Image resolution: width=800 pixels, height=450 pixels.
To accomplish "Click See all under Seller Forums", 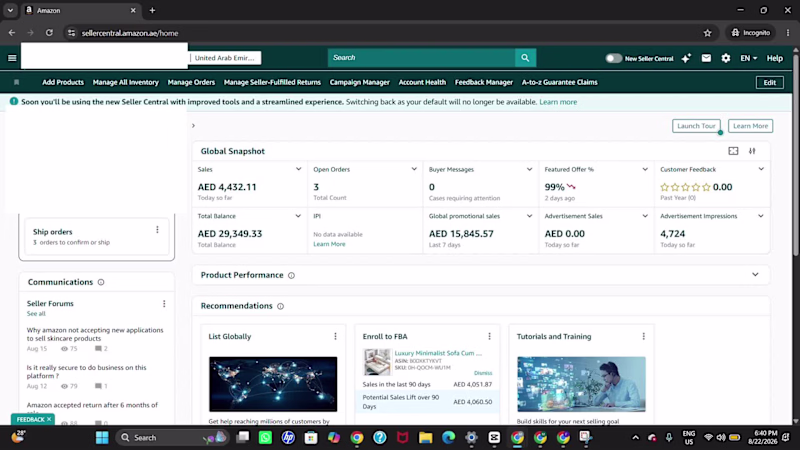I will pyautogui.click(x=36, y=314).
